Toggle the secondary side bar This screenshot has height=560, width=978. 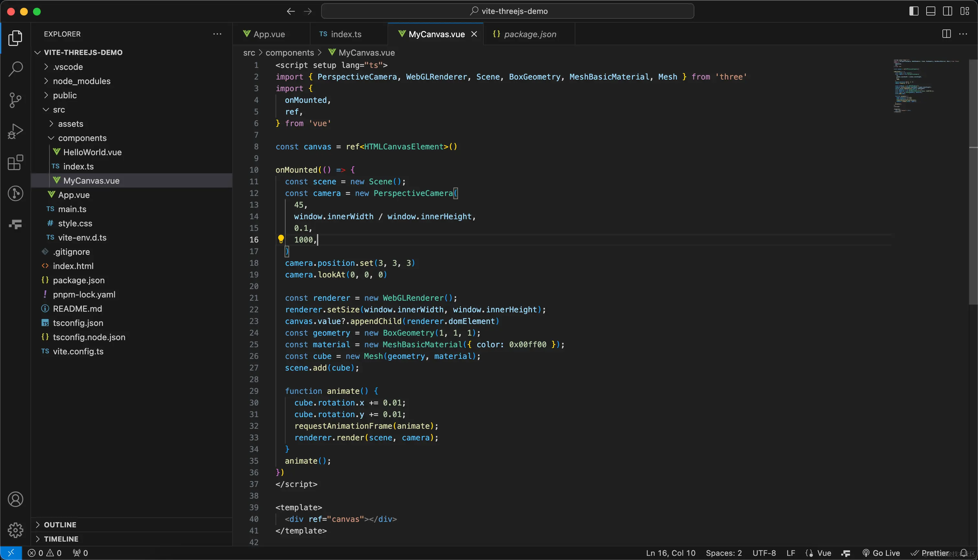pyautogui.click(x=948, y=11)
